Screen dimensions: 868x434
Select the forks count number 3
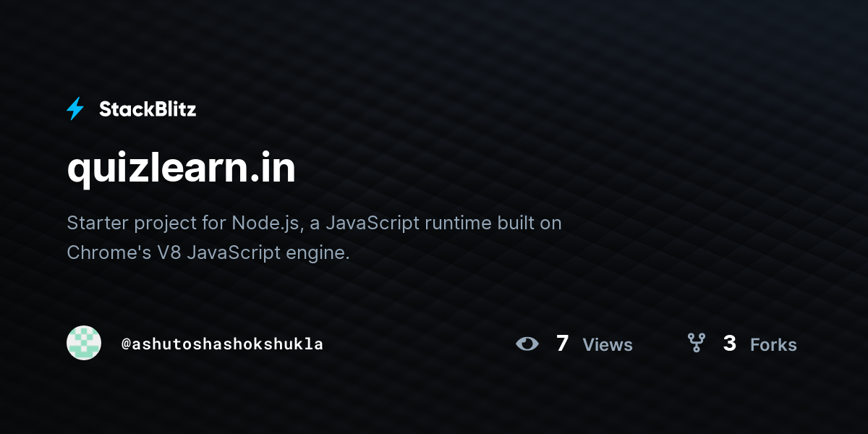pos(730,344)
